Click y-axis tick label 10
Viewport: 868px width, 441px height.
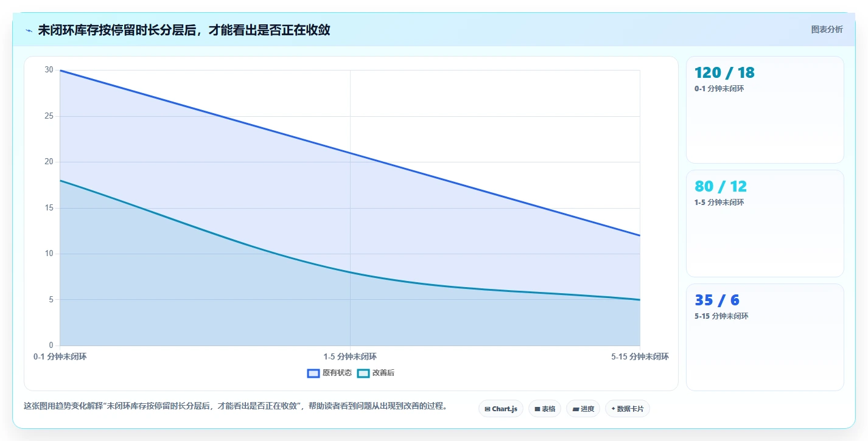[x=49, y=254]
